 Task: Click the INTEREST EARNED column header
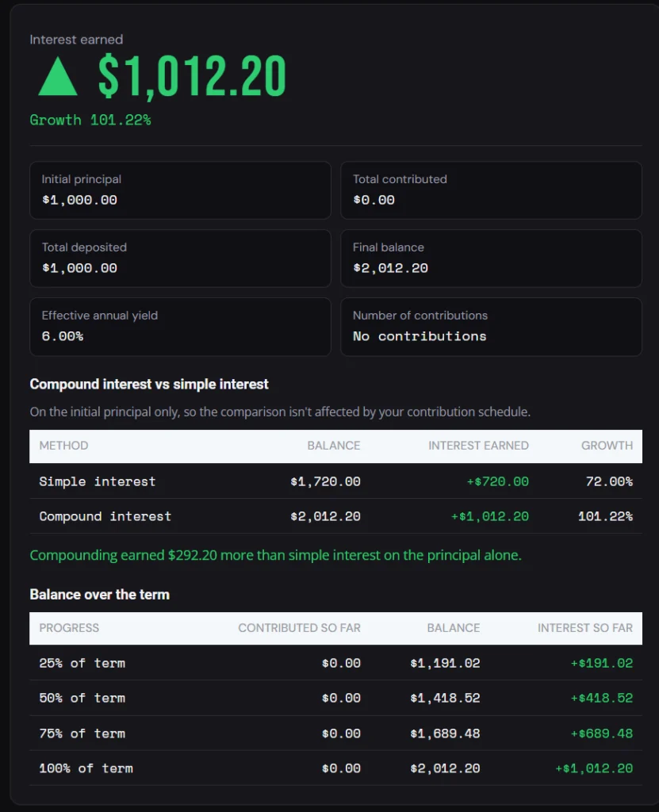tap(478, 446)
